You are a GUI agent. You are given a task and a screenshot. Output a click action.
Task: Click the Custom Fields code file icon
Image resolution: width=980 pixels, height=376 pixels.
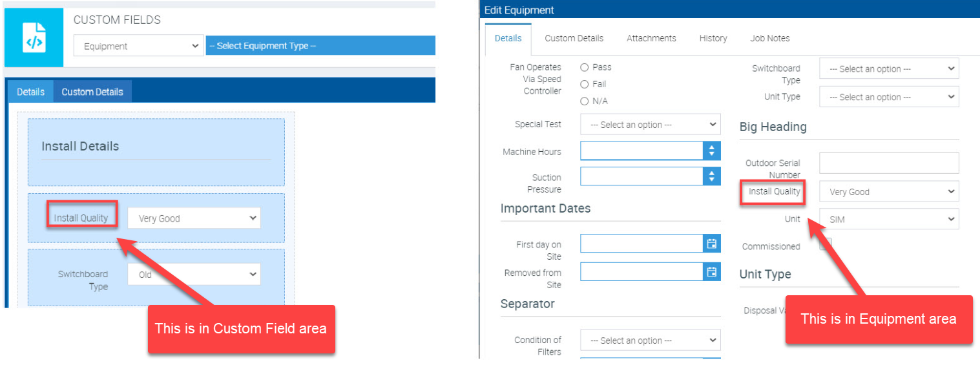point(34,37)
